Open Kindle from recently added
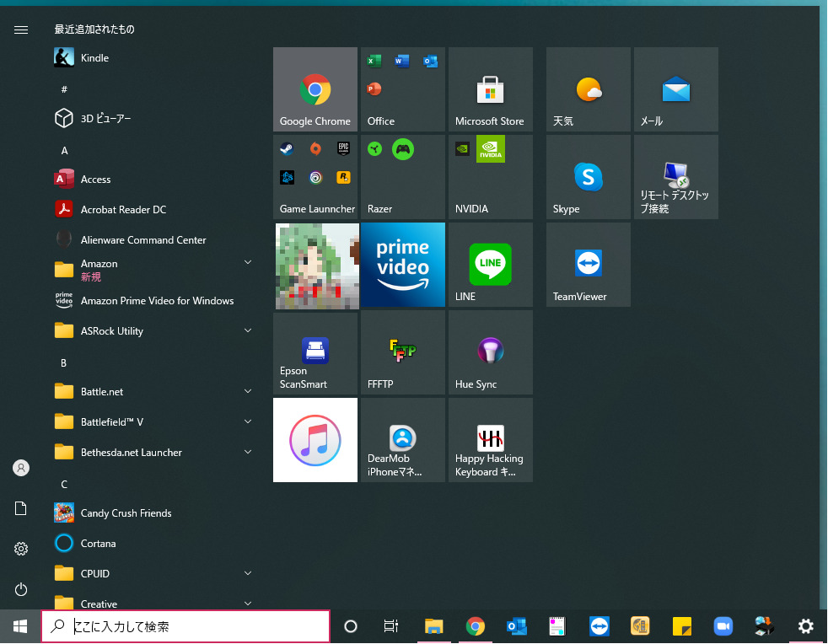This screenshot has height=644, width=828. tap(153, 58)
